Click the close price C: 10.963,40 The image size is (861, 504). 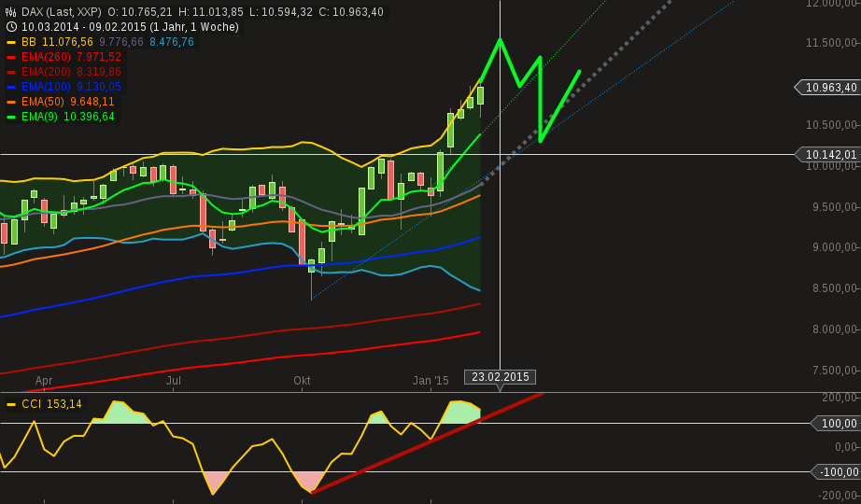click(x=351, y=12)
